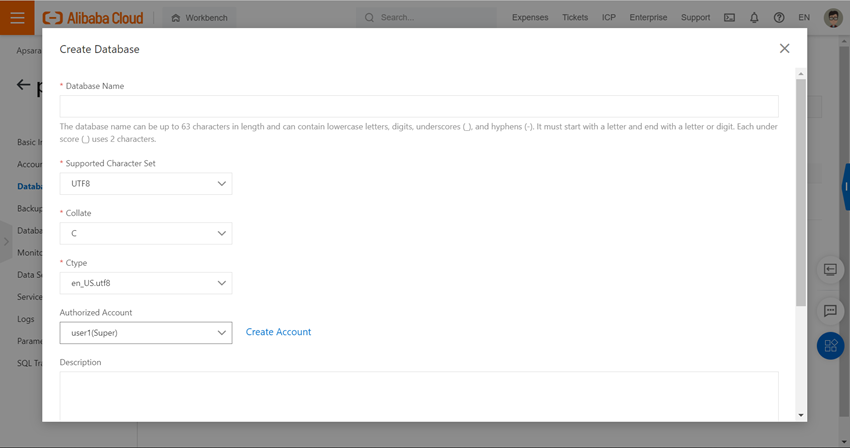Screen dimensions: 850x448
Task: Focus the top Search field
Action: click(426, 17)
